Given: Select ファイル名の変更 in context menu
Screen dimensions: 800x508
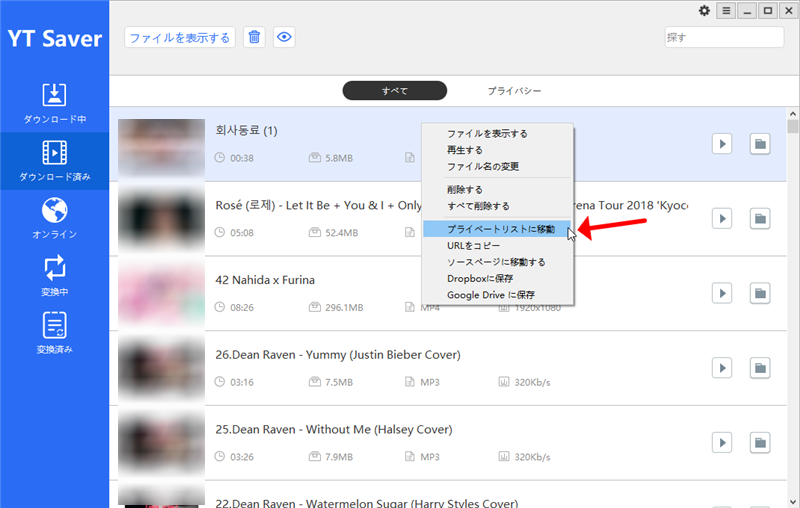Looking at the screenshot, I should click(482, 166).
